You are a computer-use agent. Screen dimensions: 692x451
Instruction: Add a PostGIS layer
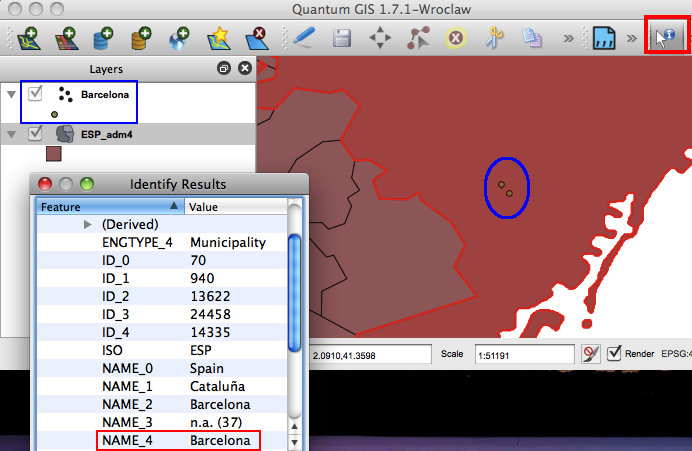click(x=104, y=38)
